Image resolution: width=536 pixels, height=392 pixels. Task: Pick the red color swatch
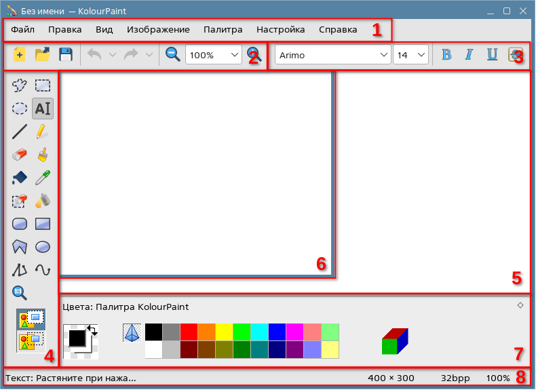pos(189,332)
